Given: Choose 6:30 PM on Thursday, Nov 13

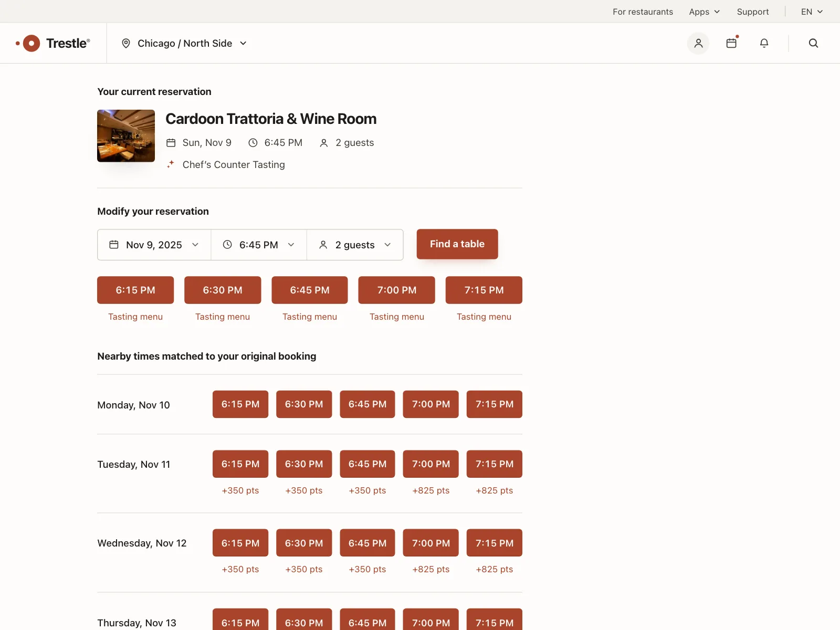Looking at the screenshot, I should point(304,620).
